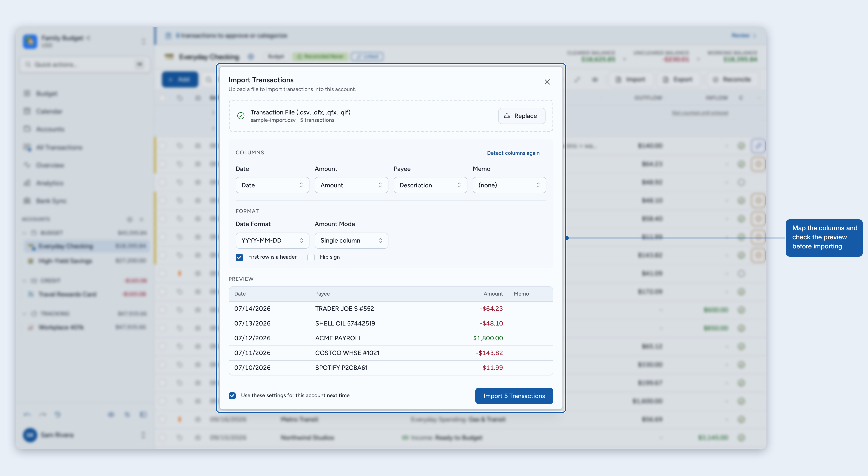Image resolution: width=868 pixels, height=476 pixels.
Task: Click the Export button in background toolbar
Action: click(x=678, y=79)
